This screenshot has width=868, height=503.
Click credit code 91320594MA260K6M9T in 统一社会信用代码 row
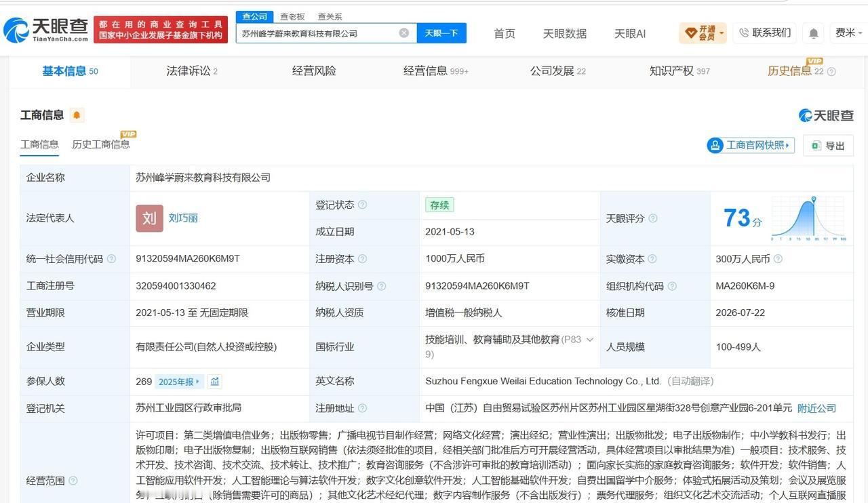click(x=188, y=259)
